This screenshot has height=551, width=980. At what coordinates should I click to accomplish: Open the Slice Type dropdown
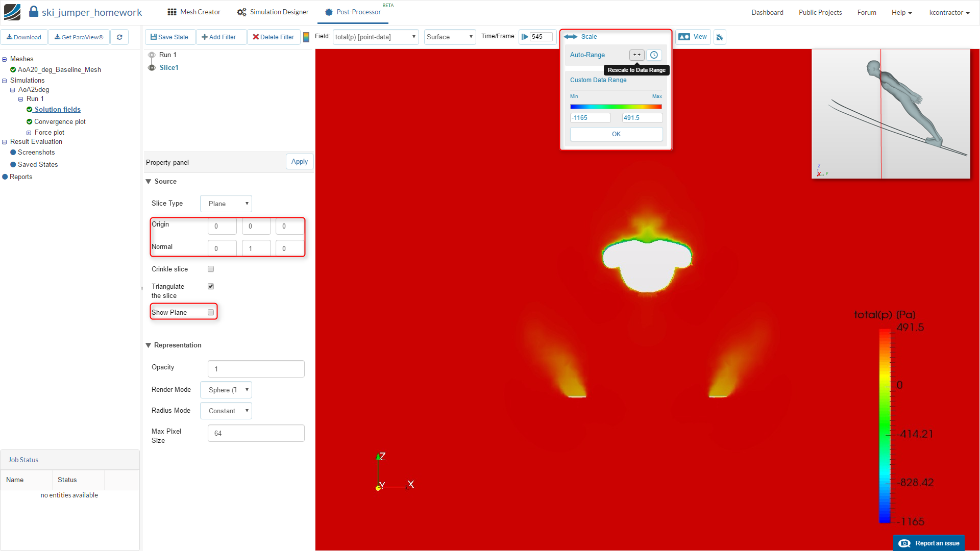[x=226, y=204]
